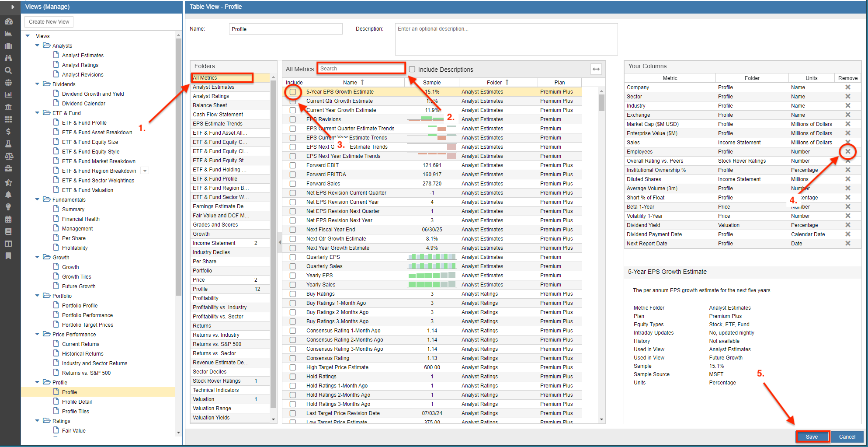Sort metrics by the Name column header
Viewport: 868px width, 447px height.
pyautogui.click(x=354, y=82)
